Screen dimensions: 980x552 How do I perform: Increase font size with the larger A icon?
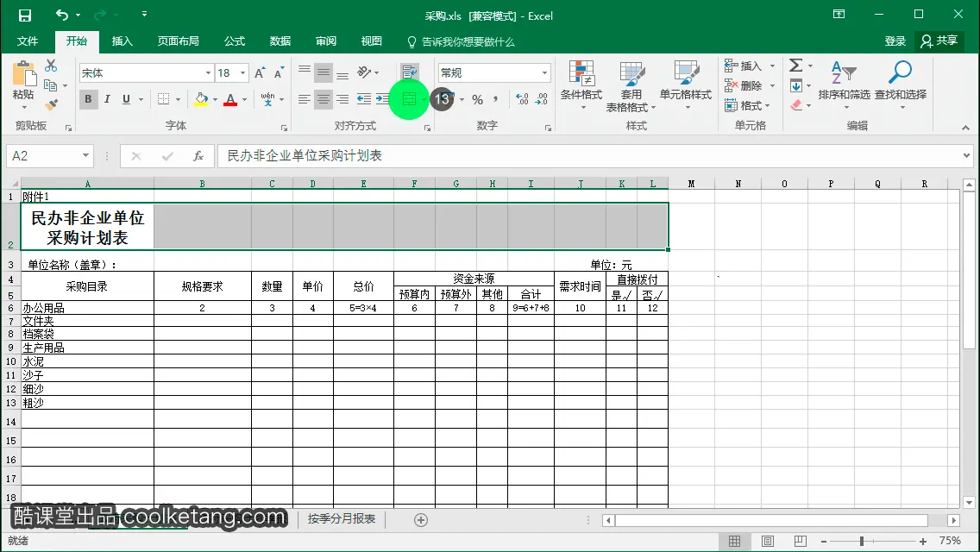260,73
